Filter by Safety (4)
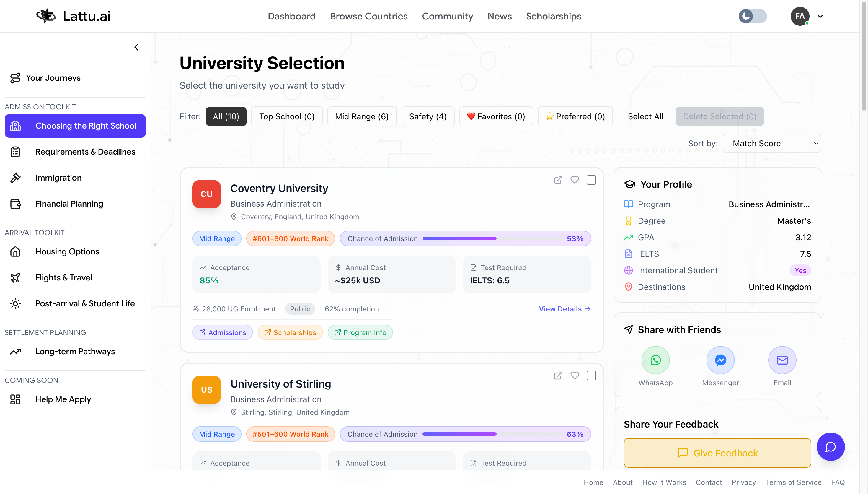The height and width of the screenshot is (494, 868). coord(428,116)
